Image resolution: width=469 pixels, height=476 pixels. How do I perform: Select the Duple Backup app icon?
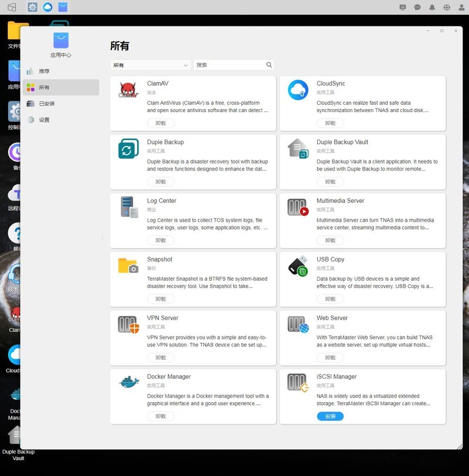click(128, 148)
